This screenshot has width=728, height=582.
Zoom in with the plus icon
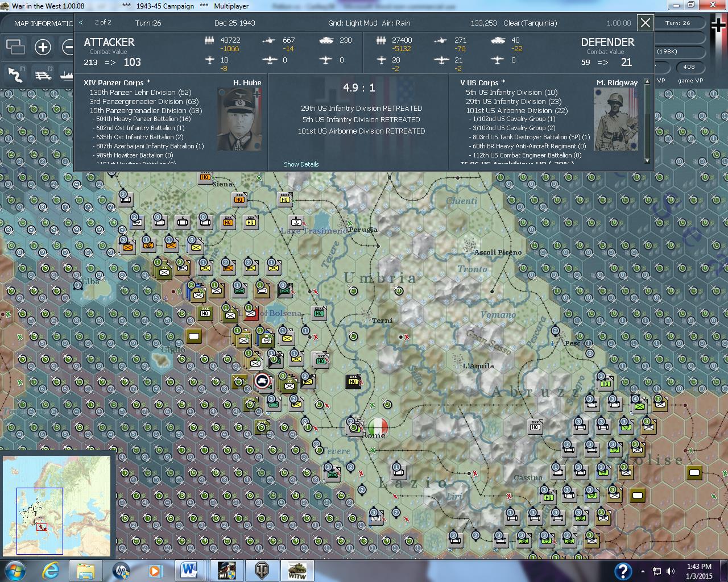pyautogui.click(x=43, y=47)
